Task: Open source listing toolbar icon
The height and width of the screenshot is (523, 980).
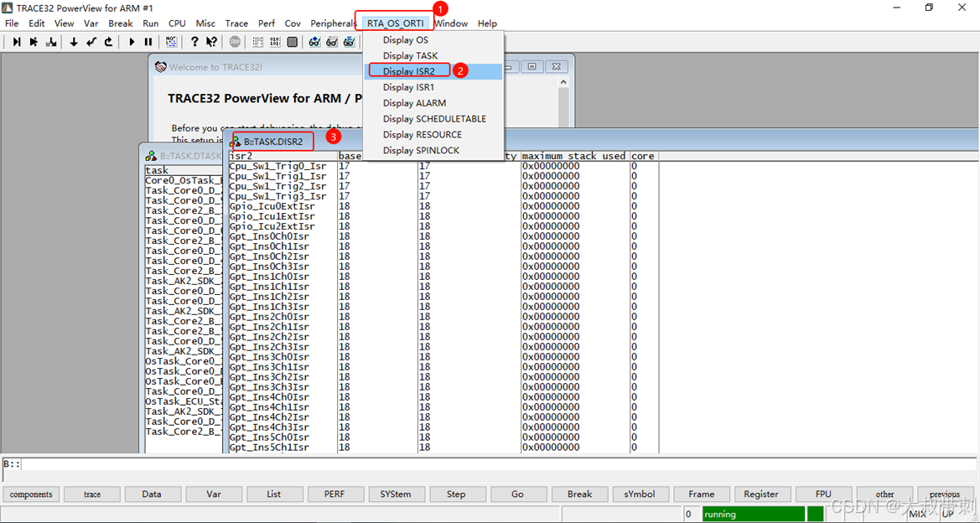Action: point(257,42)
